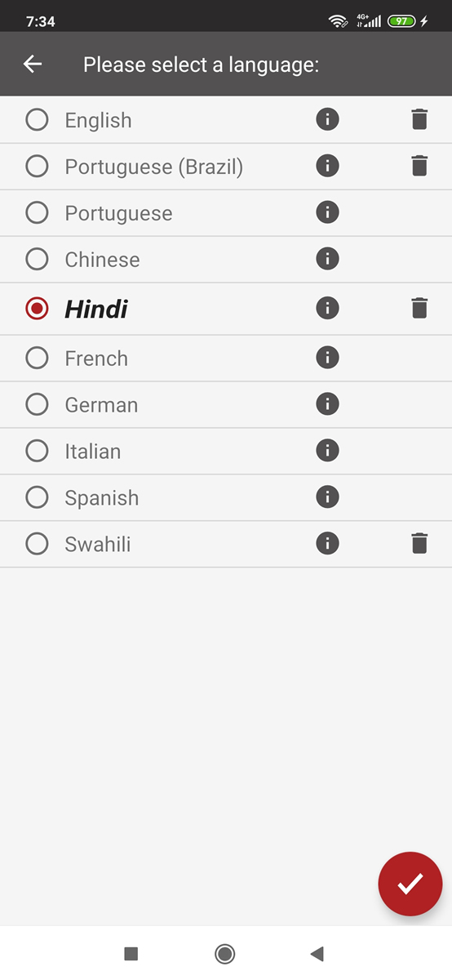Delete the English language pack
Screen dimensions: 452x980
419,120
